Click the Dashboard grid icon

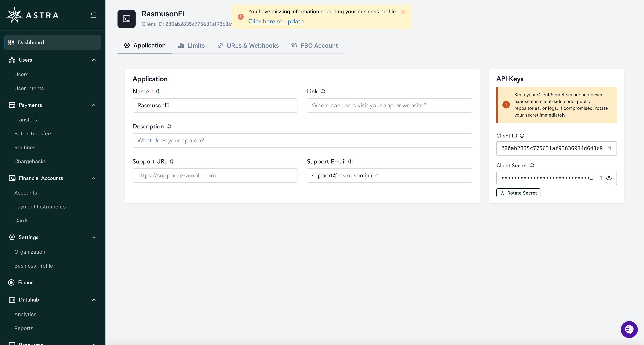pyautogui.click(x=11, y=43)
